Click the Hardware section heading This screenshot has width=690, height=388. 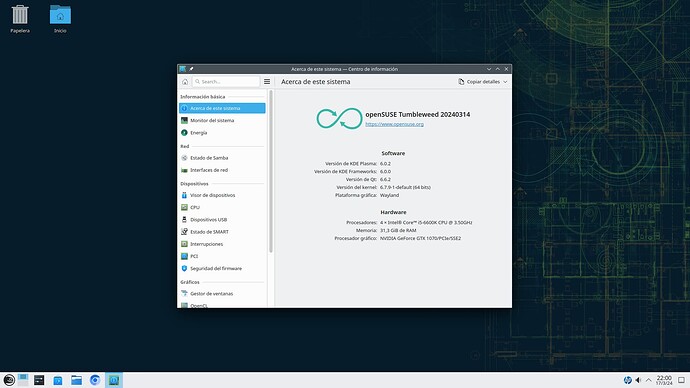click(393, 212)
